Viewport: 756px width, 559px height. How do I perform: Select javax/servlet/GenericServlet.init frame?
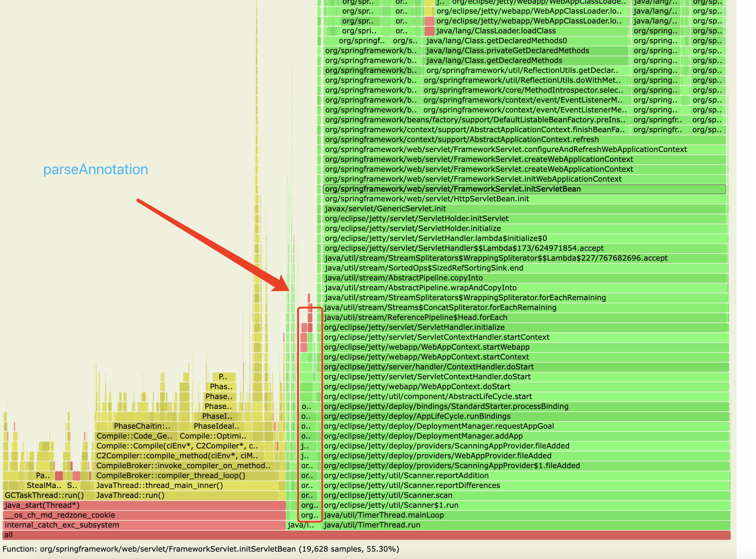(524, 209)
